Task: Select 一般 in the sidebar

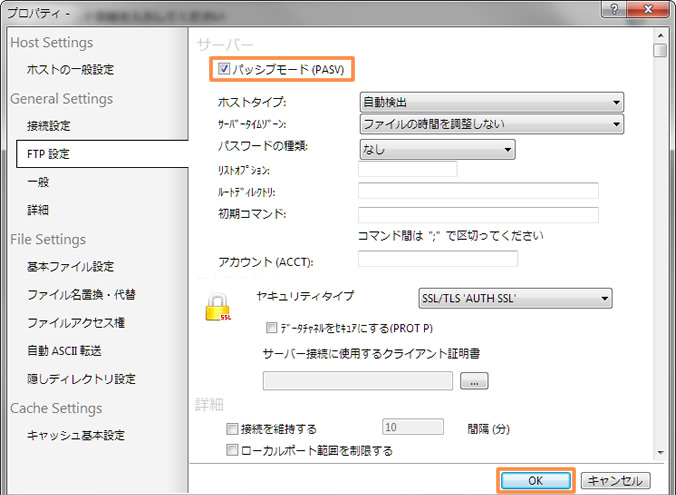Action: (38, 182)
